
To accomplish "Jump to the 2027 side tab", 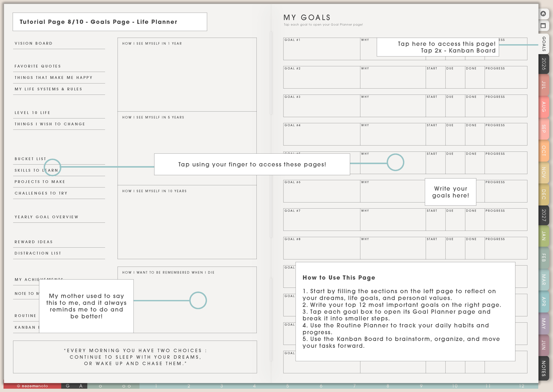I will click(x=544, y=215).
